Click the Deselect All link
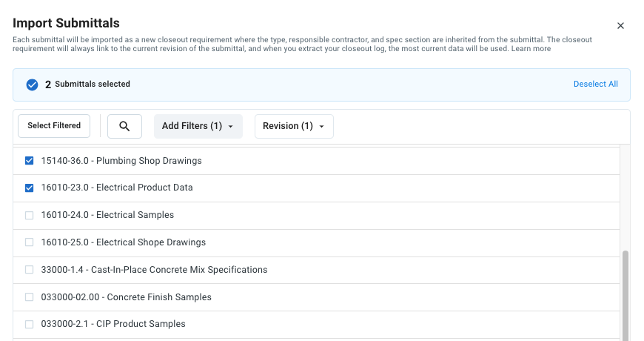The width and height of the screenshot is (644, 341). pyautogui.click(x=595, y=85)
